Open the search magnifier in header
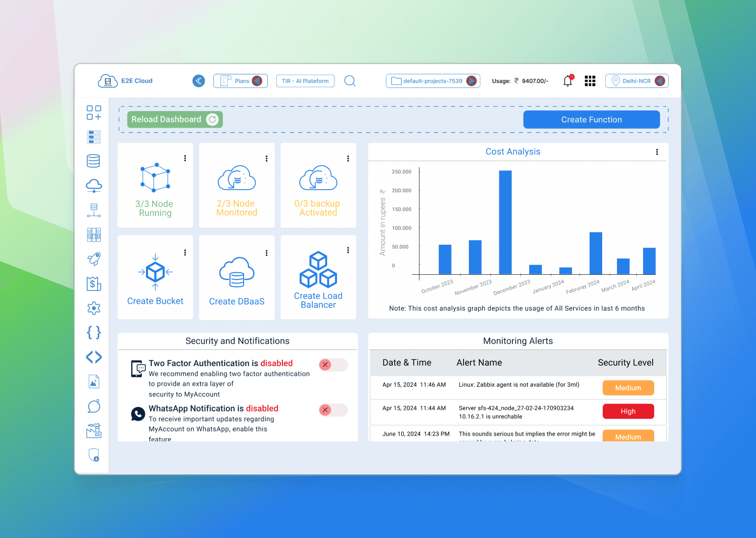Viewport: 756px width, 538px height. tap(350, 81)
